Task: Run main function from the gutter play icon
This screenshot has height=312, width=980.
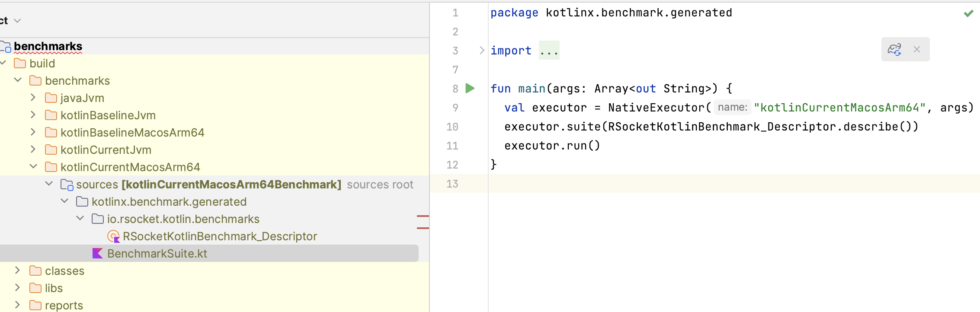Action: pyautogui.click(x=470, y=89)
